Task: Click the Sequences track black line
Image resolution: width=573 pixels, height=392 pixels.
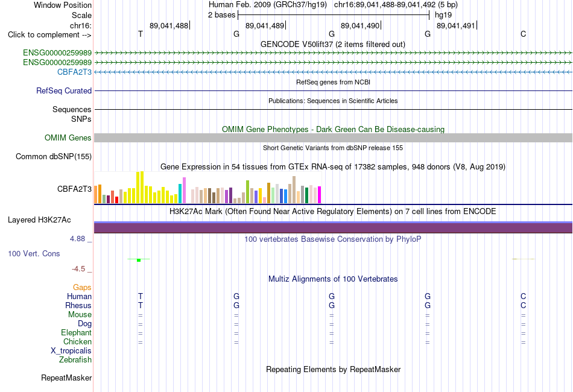Action: pos(333,109)
